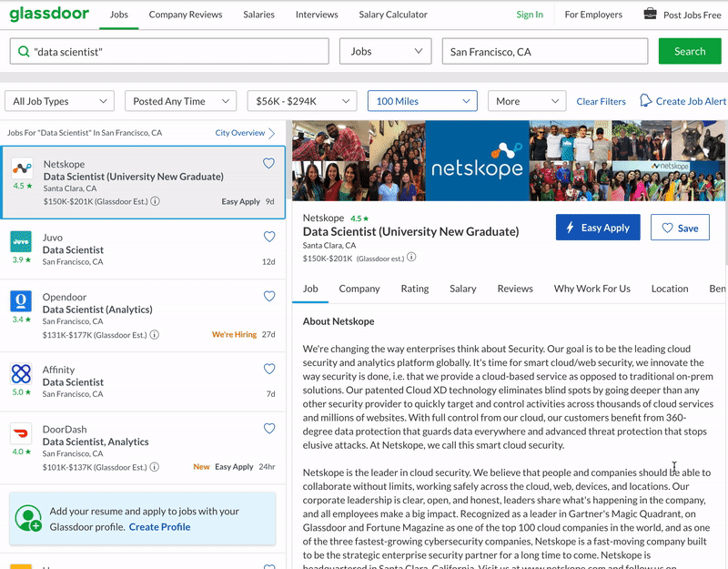
Task: Click Clear Filters link
Action: (601, 101)
